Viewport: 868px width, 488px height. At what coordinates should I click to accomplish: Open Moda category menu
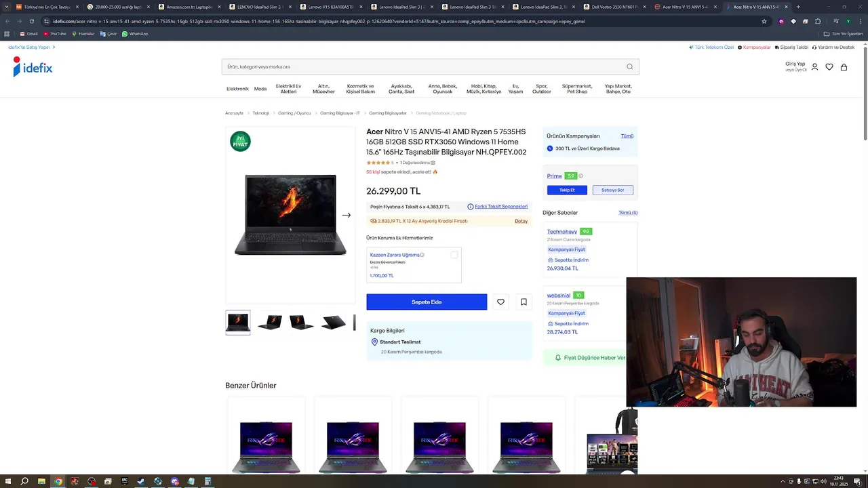pyautogui.click(x=260, y=89)
